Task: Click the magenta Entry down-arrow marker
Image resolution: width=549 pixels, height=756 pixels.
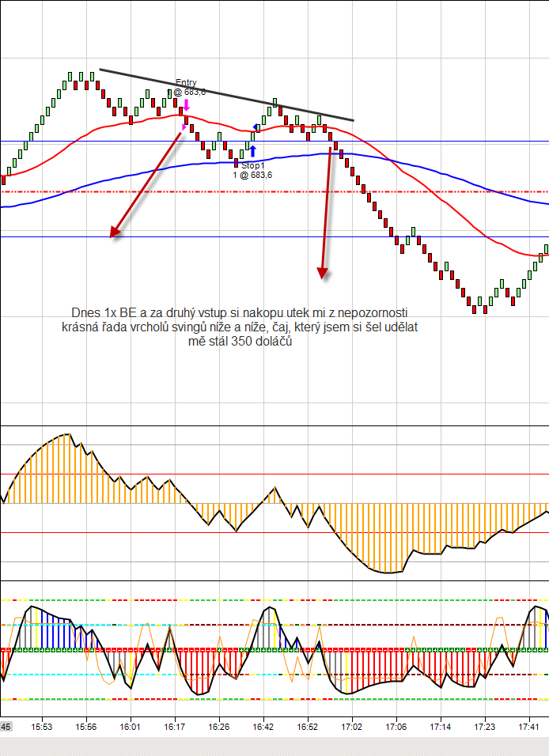Action: [x=186, y=105]
